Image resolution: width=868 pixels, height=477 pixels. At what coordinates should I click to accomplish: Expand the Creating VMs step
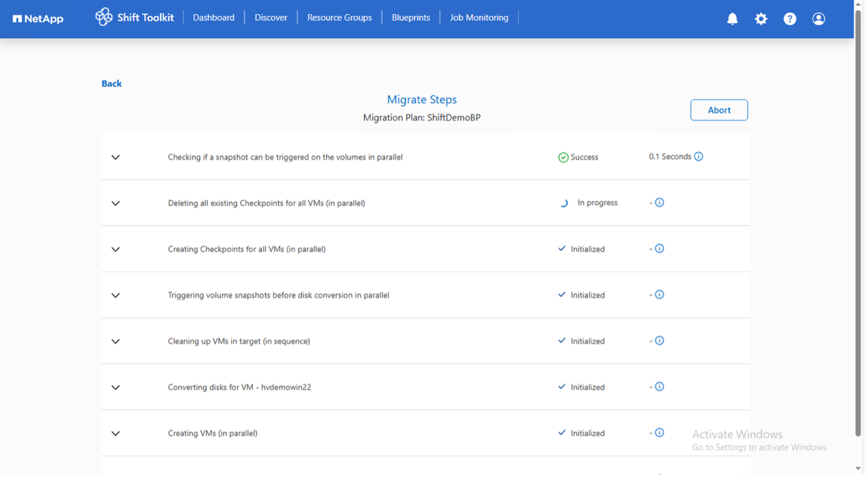tap(115, 433)
